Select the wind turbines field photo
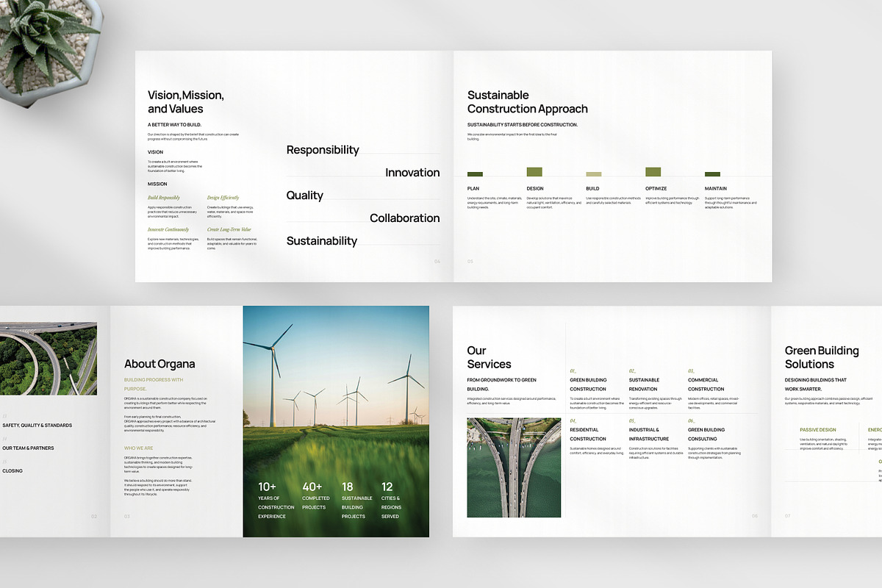882x588 pixels. [336, 422]
